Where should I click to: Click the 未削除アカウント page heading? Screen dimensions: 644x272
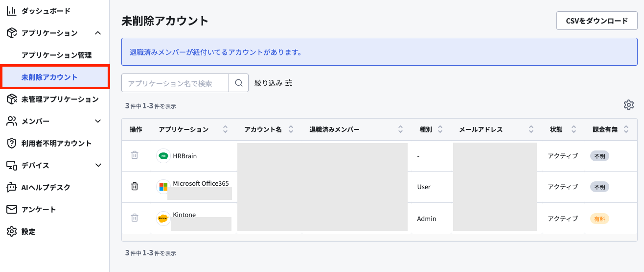[x=165, y=21]
